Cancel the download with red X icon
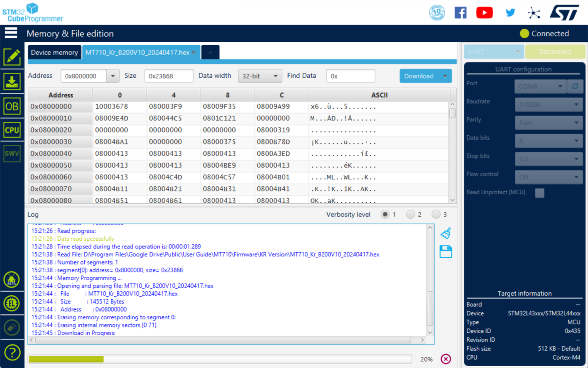 (x=446, y=359)
